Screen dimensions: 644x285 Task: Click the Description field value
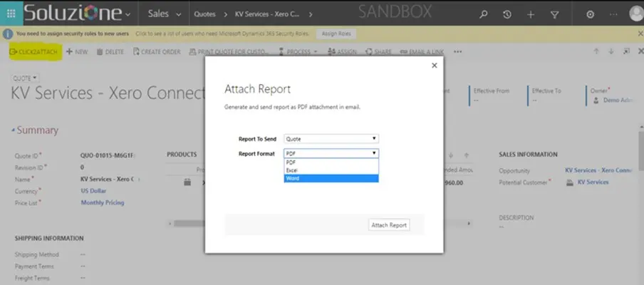(502, 227)
